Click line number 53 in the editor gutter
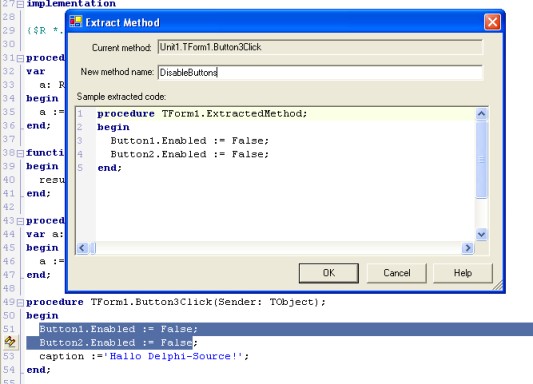Image resolution: width=533 pixels, height=384 pixels. click(x=9, y=356)
